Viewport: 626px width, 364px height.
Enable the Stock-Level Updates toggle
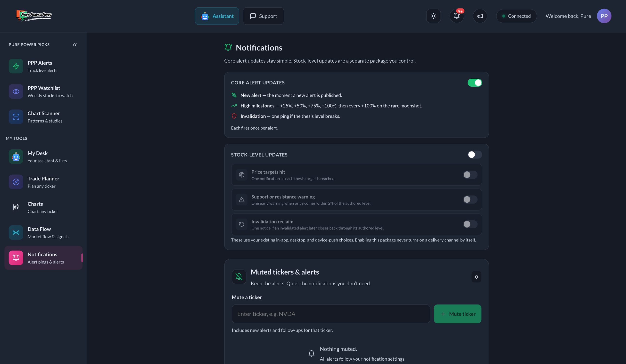(x=474, y=155)
